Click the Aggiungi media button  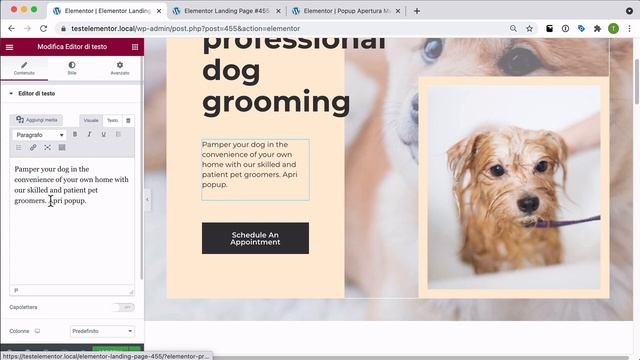click(36, 120)
